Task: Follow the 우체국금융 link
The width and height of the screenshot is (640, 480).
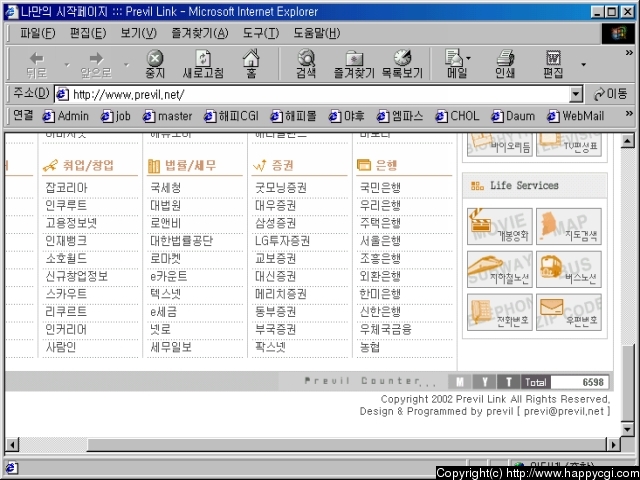Action: point(385,329)
